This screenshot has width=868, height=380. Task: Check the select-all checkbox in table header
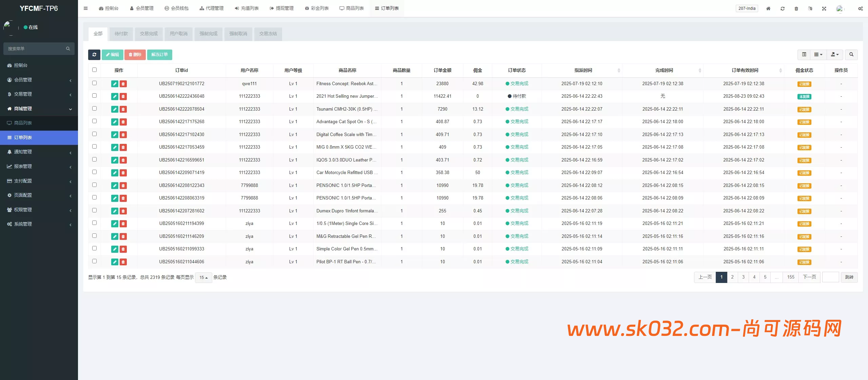(x=94, y=70)
